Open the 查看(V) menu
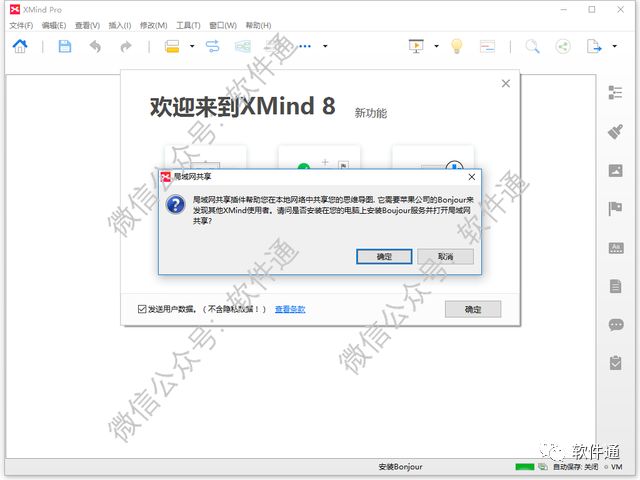Screen dimensions: 640x480 click(87, 25)
